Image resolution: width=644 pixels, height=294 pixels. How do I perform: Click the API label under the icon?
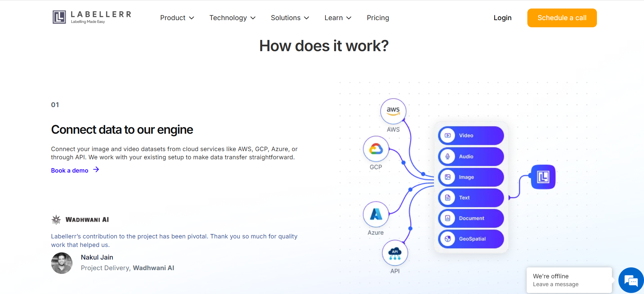[395, 271]
